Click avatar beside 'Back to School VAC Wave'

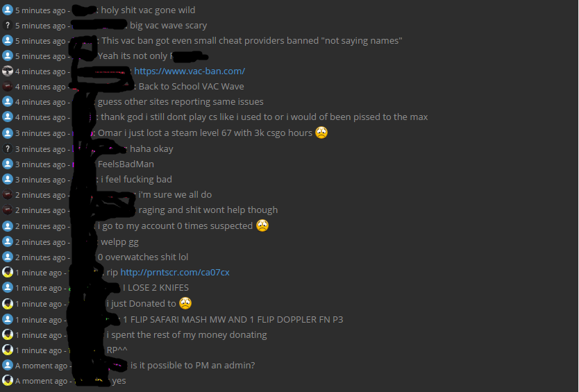pos(8,86)
